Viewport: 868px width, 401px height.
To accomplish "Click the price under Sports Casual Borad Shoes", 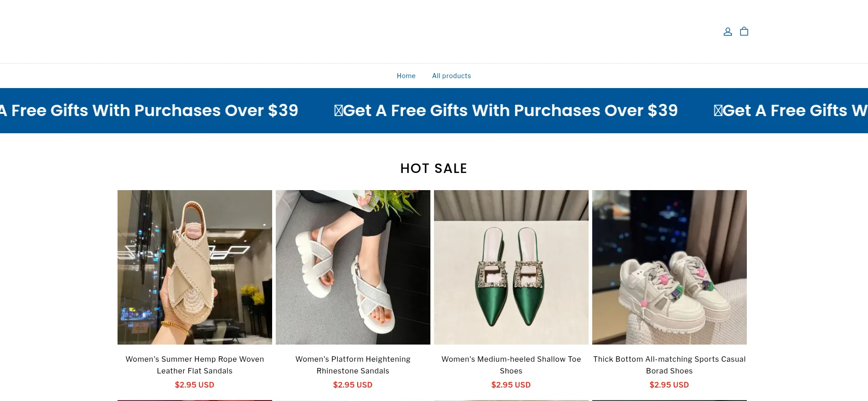I will point(669,385).
